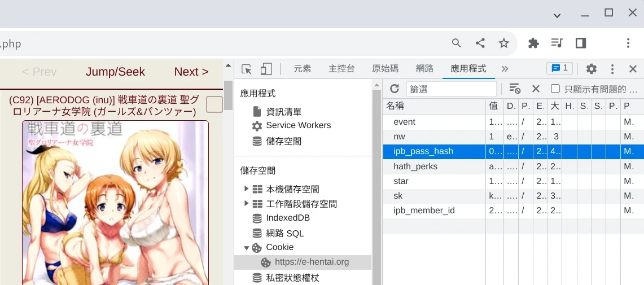Viewport: 644px width, 285px height.
Task: Delete selected cookie with X icon
Action: tap(536, 89)
